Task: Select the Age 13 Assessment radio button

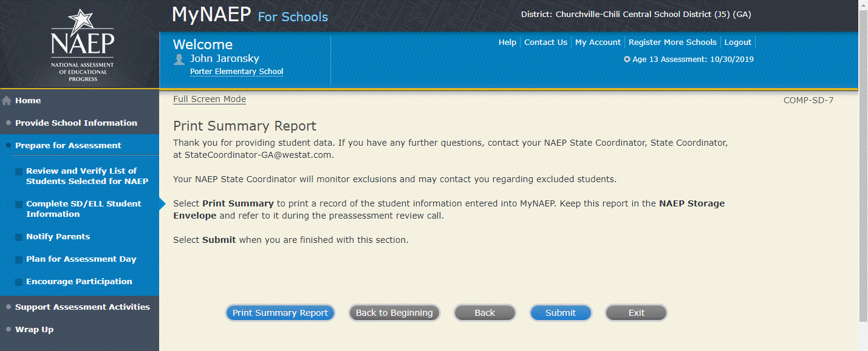Action: click(627, 60)
